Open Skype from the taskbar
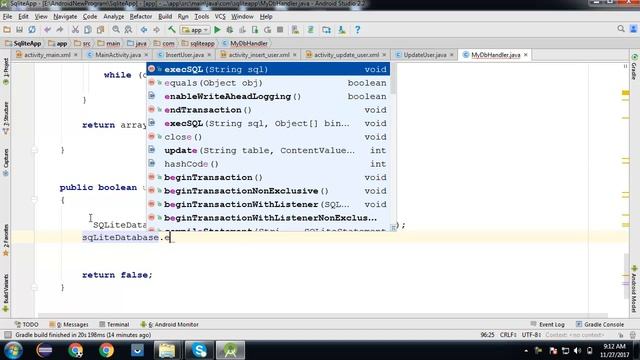Viewport: 640px width, 360px height. tap(200, 350)
